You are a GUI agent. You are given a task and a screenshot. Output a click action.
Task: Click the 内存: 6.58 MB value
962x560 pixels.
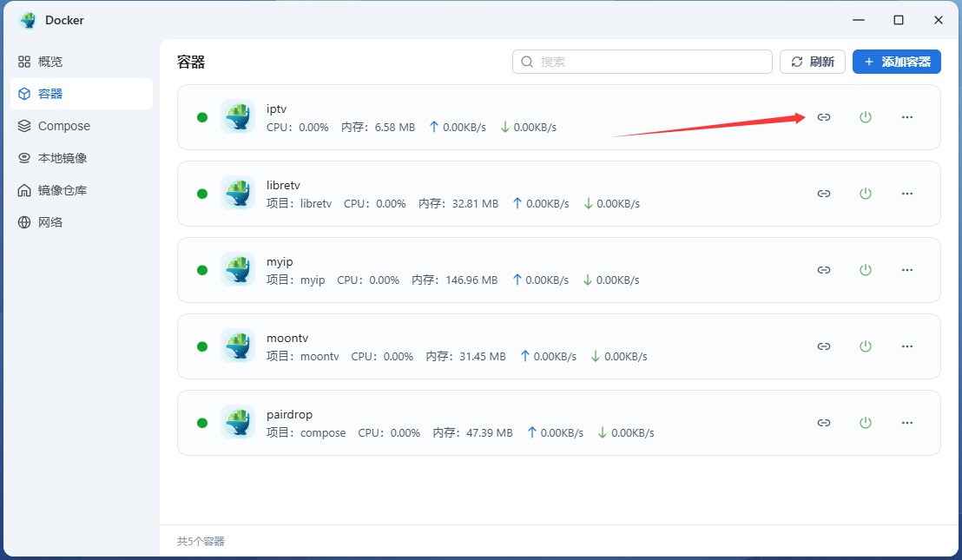[378, 128]
